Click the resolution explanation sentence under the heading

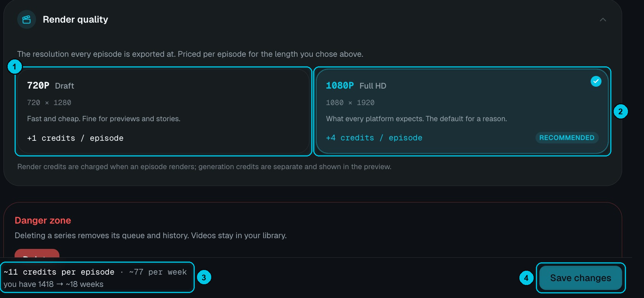[190, 54]
